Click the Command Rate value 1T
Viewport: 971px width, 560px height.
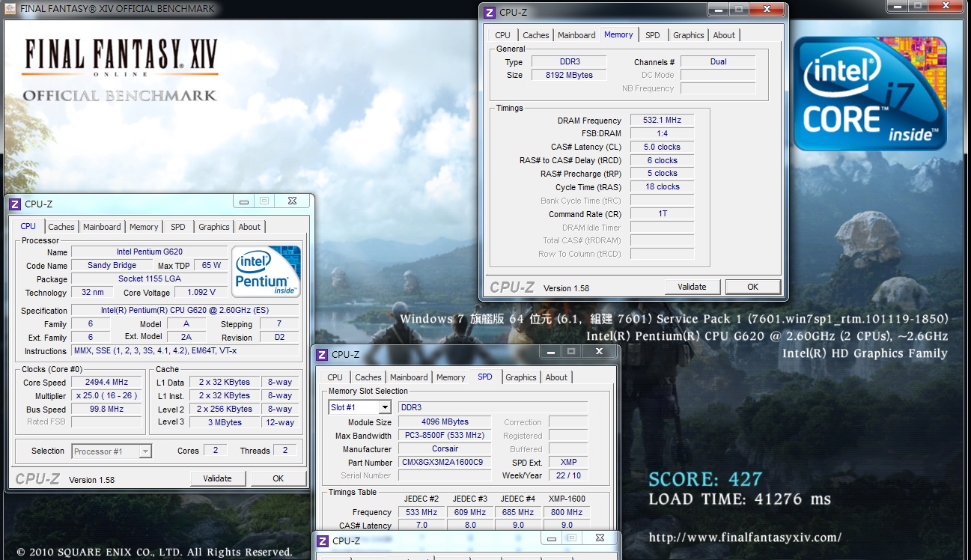click(662, 214)
